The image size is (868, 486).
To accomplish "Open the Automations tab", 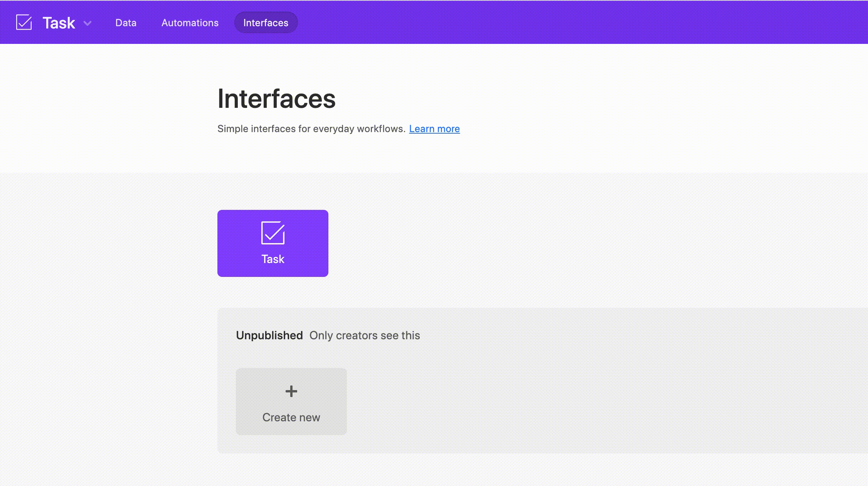I will click(190, 23).
